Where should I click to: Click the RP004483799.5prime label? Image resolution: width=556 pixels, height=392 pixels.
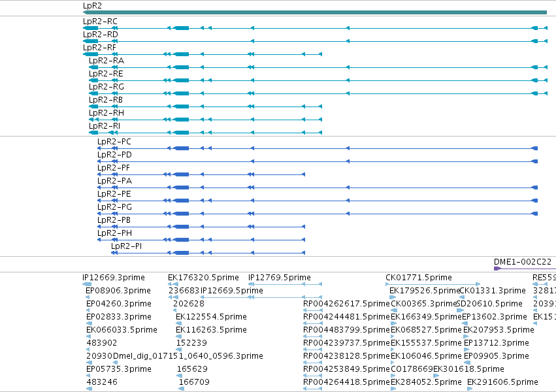pyautogui.click(x=346, y=331)
